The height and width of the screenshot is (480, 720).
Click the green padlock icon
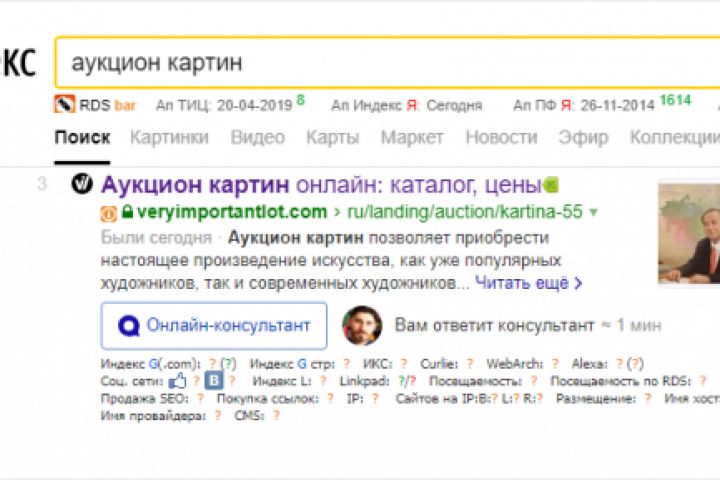(x=127, y=212)
